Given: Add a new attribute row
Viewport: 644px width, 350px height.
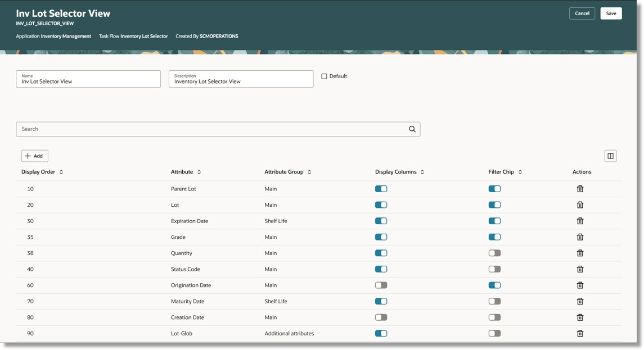Looking at the screenshot, I should [x=34, y=156].
